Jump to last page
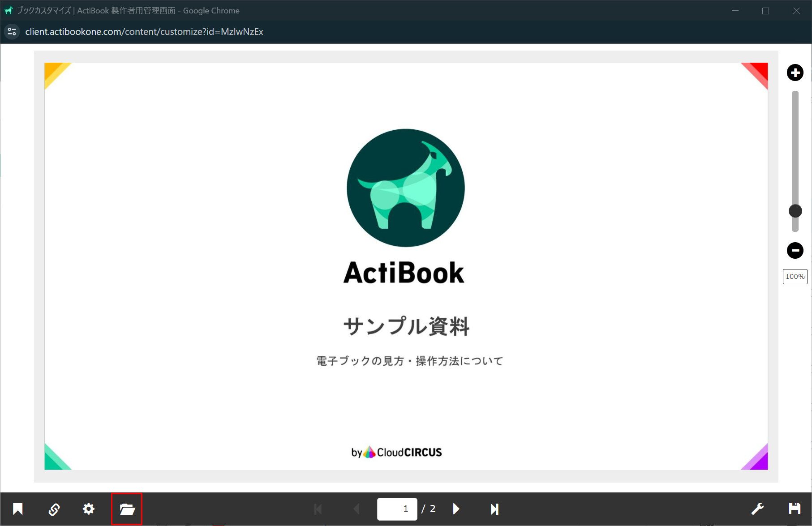Viewport: 812px width, 526px height. point(494,509)
